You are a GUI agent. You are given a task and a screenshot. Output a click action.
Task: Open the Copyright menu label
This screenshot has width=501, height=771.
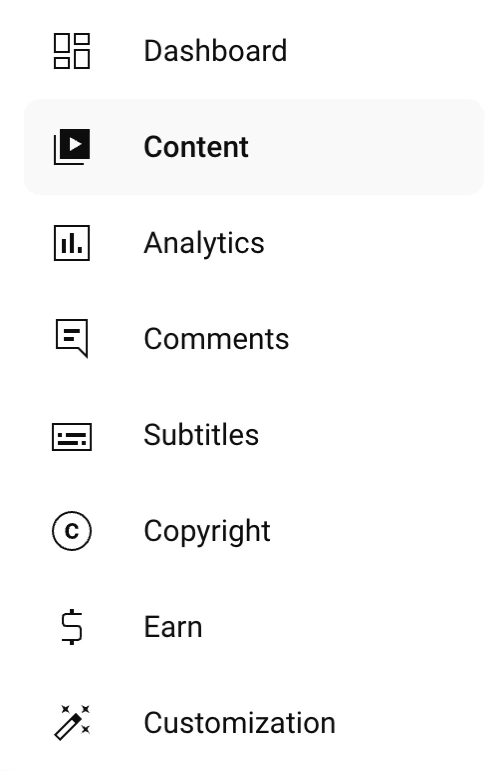(x=207, y=532)
